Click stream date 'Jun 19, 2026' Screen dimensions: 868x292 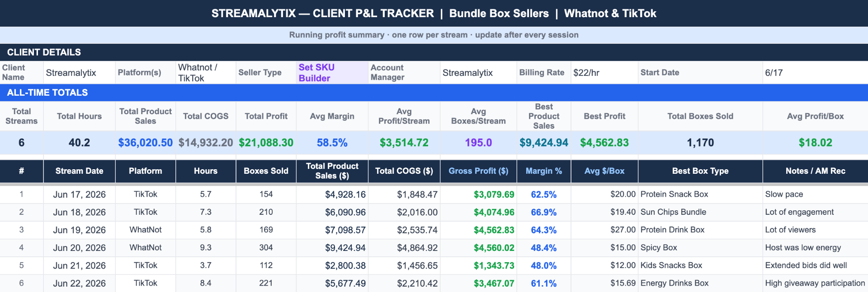pos(79,230)
